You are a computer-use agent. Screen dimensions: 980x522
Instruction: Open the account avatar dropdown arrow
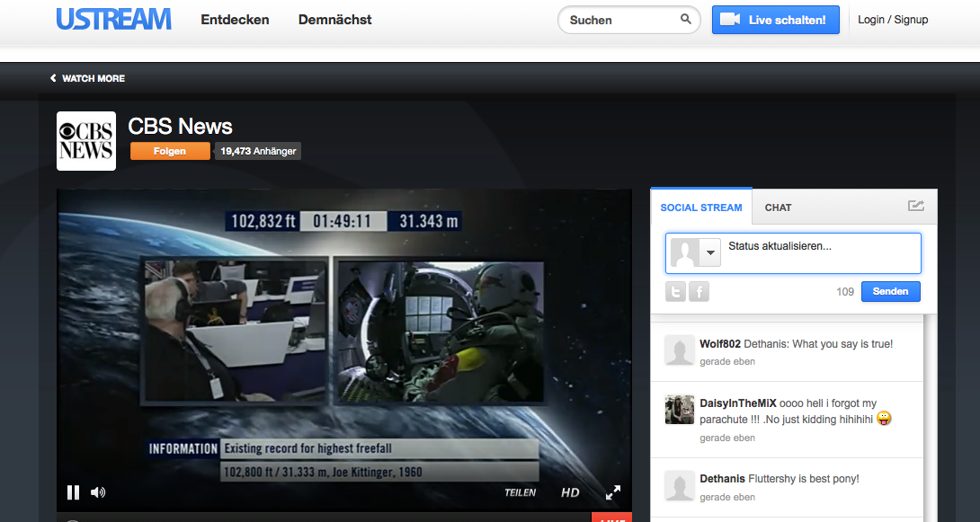[x=710, y=252]
